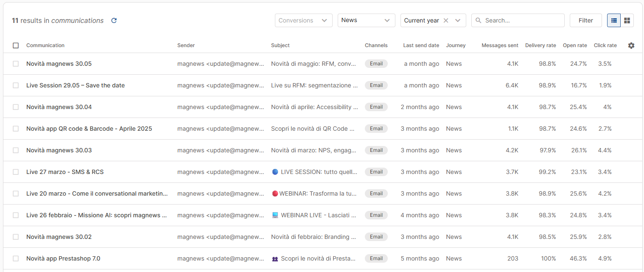Sort by Delivery rate header
Image resolution: width=644 pixels, height=272 pixels.
pos(540,45)
